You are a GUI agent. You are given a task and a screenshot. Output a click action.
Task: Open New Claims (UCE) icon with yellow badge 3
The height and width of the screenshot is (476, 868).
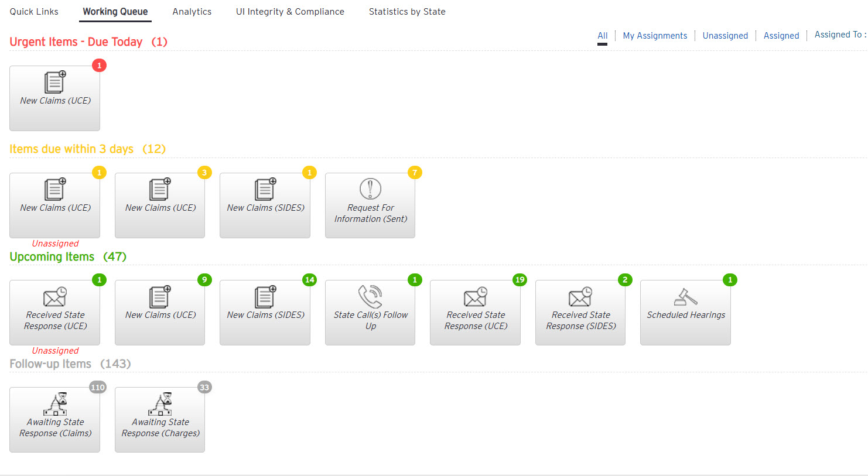(x=160, y=189)
